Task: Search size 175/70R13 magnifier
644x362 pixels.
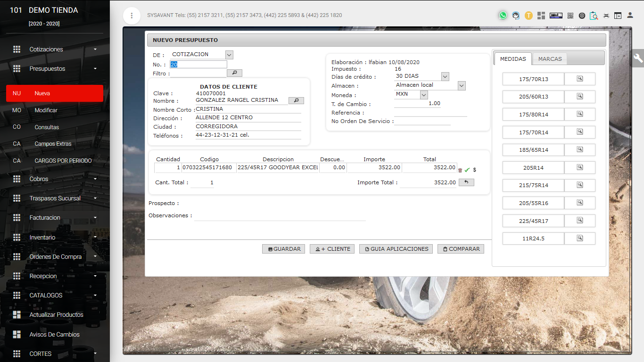Action: click(x=580, y=79)
